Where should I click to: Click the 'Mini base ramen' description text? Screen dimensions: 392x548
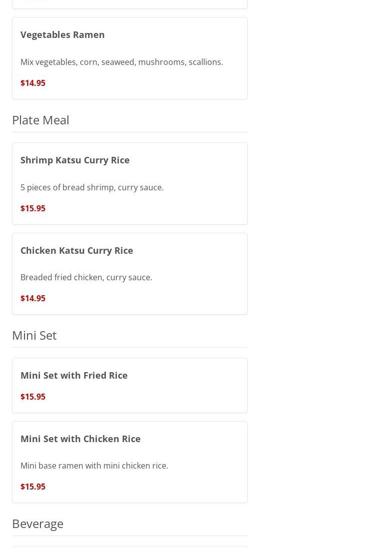(94, 466)
